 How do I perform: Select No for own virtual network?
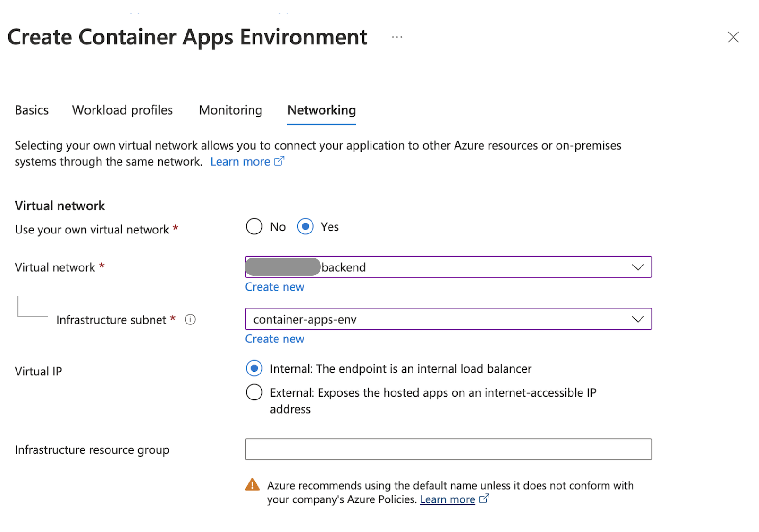[x=254, y=227]
